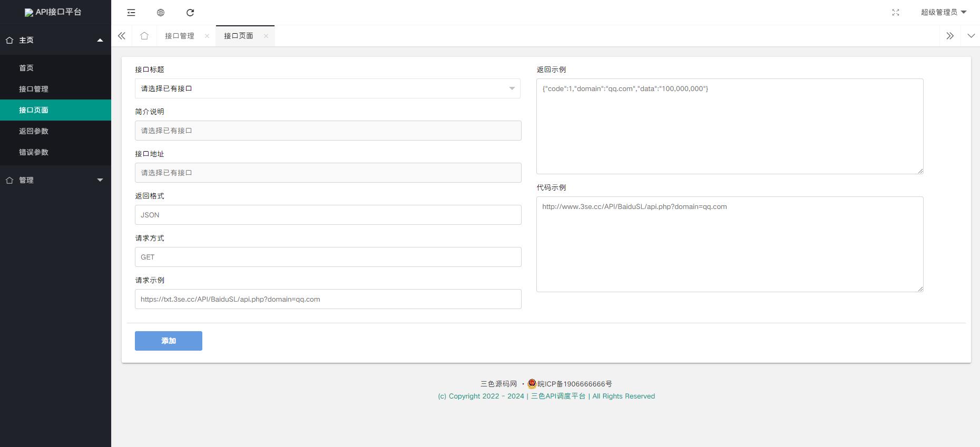Open 错误参数 in the sidebar
The width and height of the screenshot is (980, 447).
point(34,152)
